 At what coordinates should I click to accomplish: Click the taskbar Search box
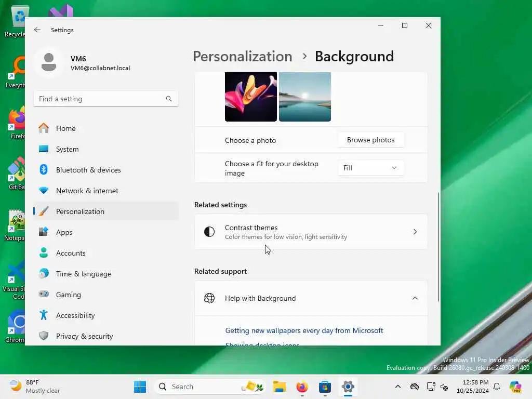[x=210, y=387]
